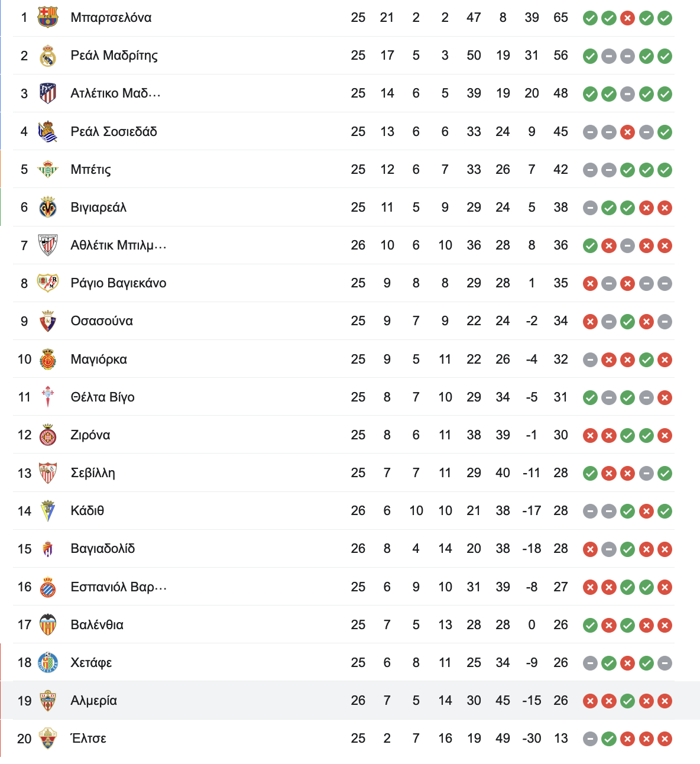
Task: Click Real Sociedad's red loss form indicator
Action: pyautogui.click(x=627, y=132)
